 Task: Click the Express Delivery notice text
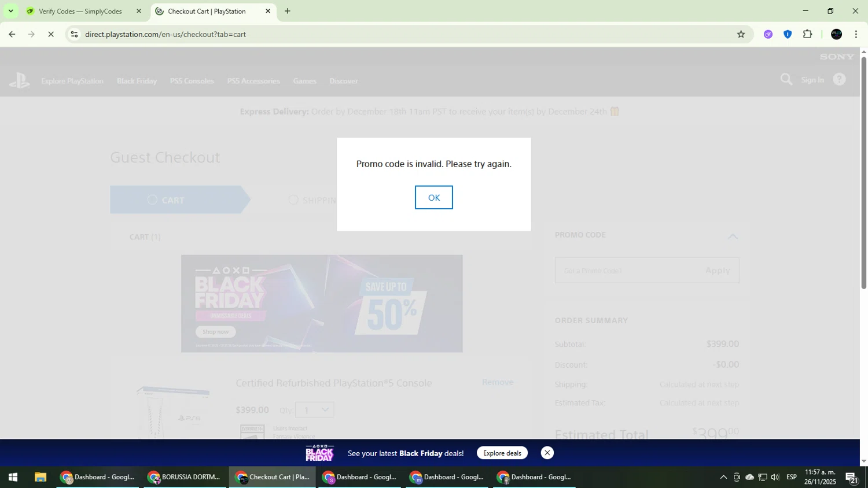[429, 112]
